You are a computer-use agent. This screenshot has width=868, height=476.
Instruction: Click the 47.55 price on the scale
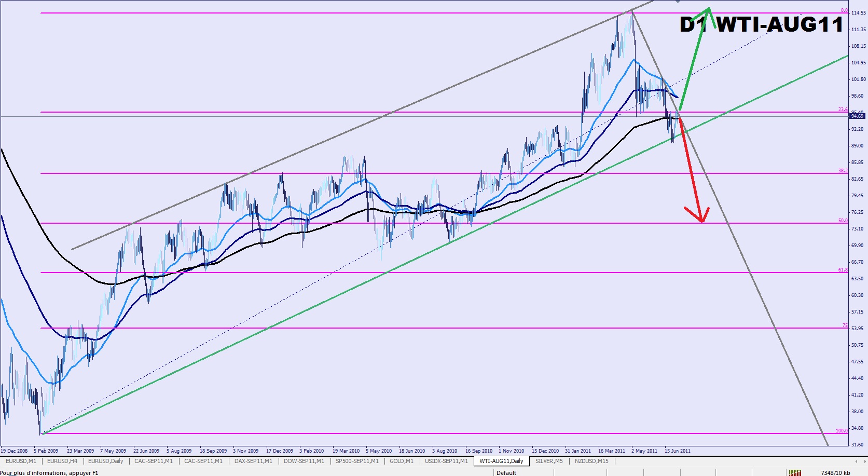tap(857, 362)
